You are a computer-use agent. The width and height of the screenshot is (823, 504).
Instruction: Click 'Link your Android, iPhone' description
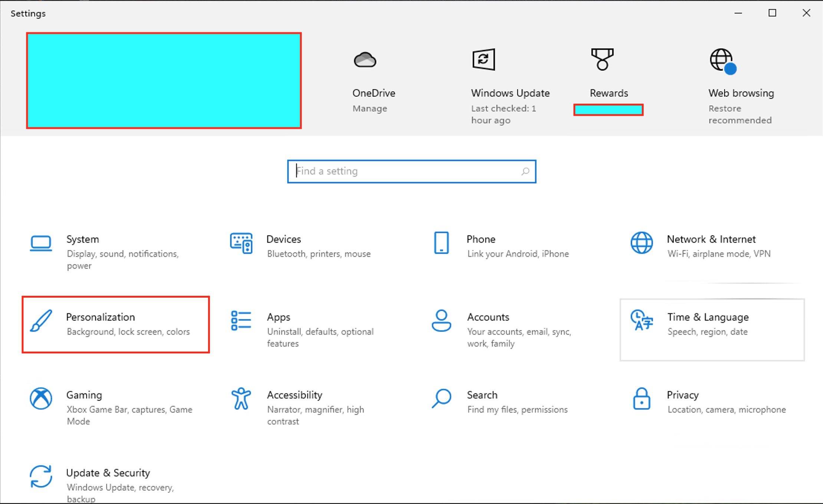click(x=518, y=254)
